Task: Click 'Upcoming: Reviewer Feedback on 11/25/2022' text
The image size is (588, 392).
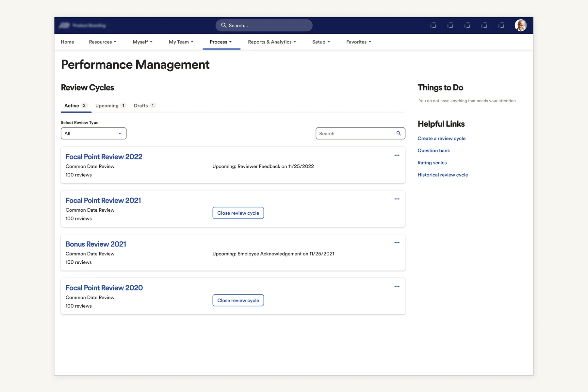Action: [263, 166]
